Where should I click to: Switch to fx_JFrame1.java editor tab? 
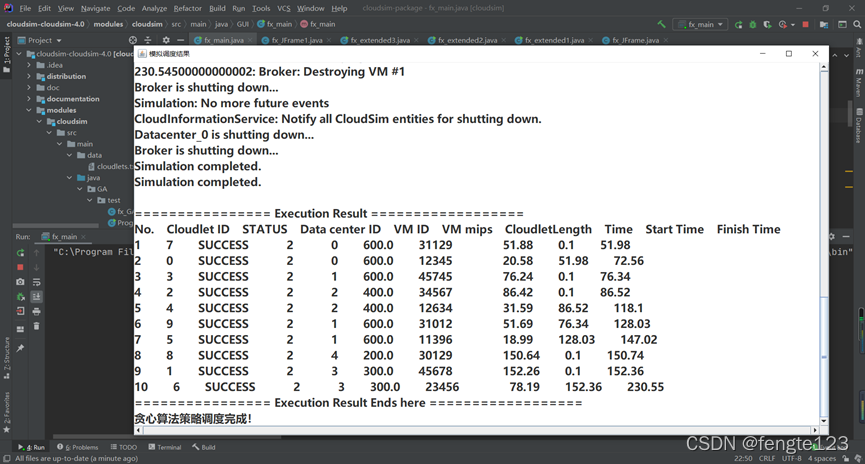point(297,40)
